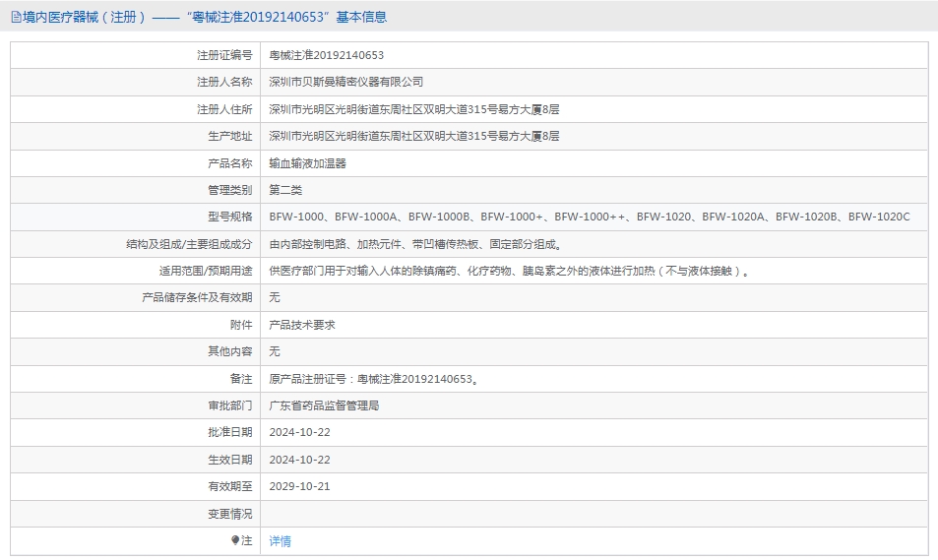Click the 备注 label cell
Image resolution: width=938 pixels, height=560 pixels.
136,379
